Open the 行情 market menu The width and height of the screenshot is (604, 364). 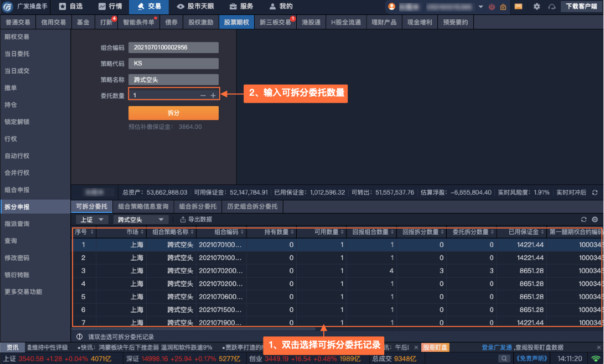(110, 7)
